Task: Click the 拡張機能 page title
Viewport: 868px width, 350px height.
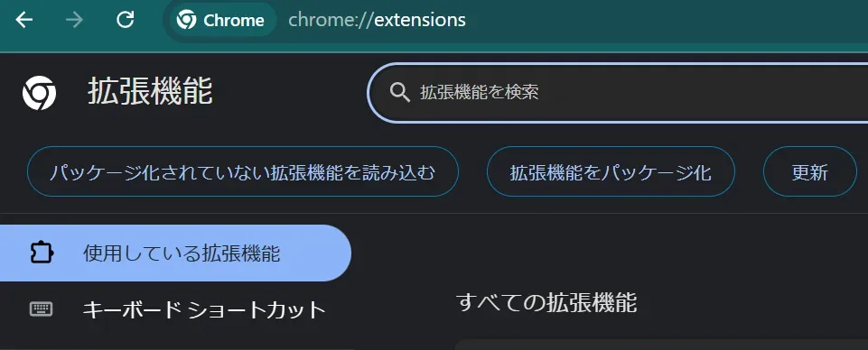Action: coord(150,92)
